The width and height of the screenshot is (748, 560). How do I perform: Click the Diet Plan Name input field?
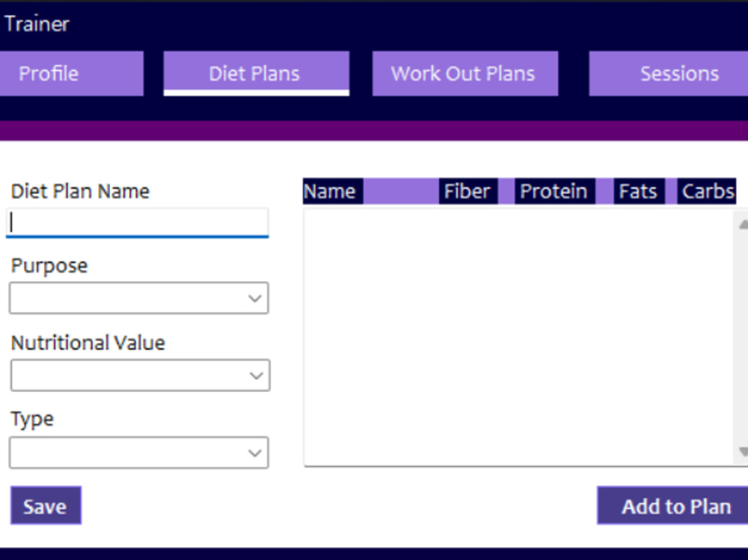point(138,222)
